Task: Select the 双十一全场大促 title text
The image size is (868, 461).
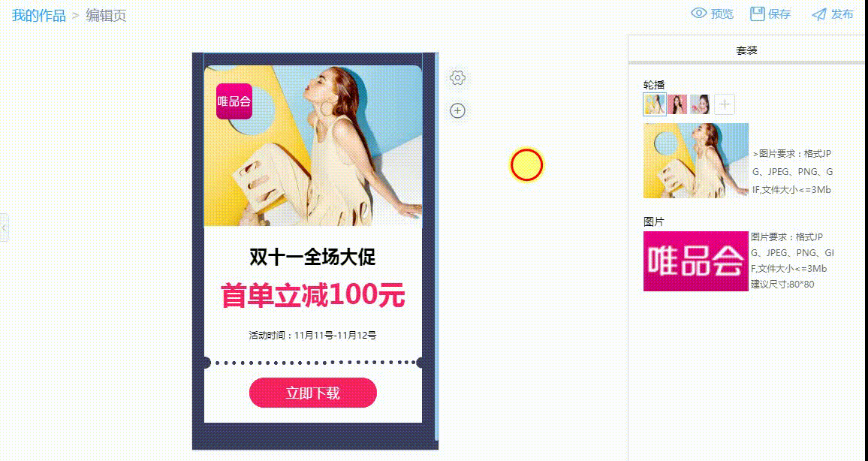Action: (313, 257)
